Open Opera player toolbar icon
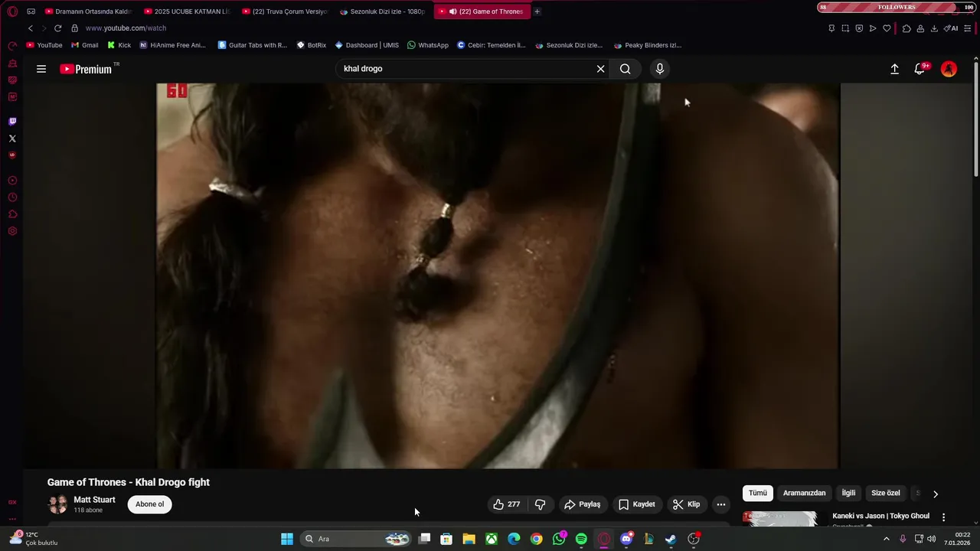 873,28
